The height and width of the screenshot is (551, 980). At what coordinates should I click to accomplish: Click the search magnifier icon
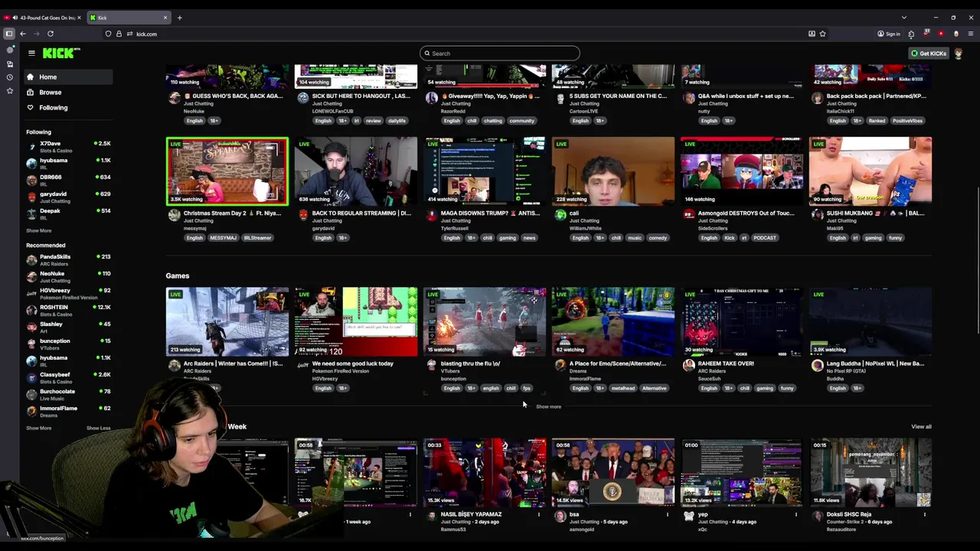(x=427, y=54)
